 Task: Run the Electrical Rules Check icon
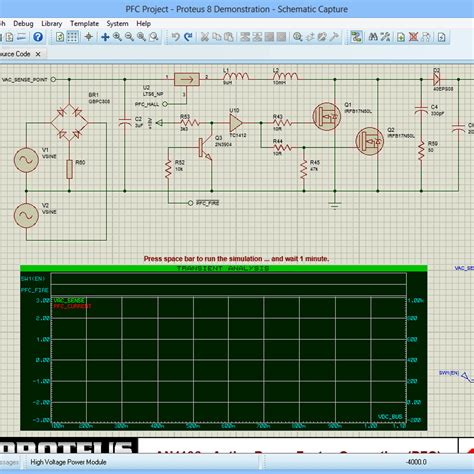442,37
